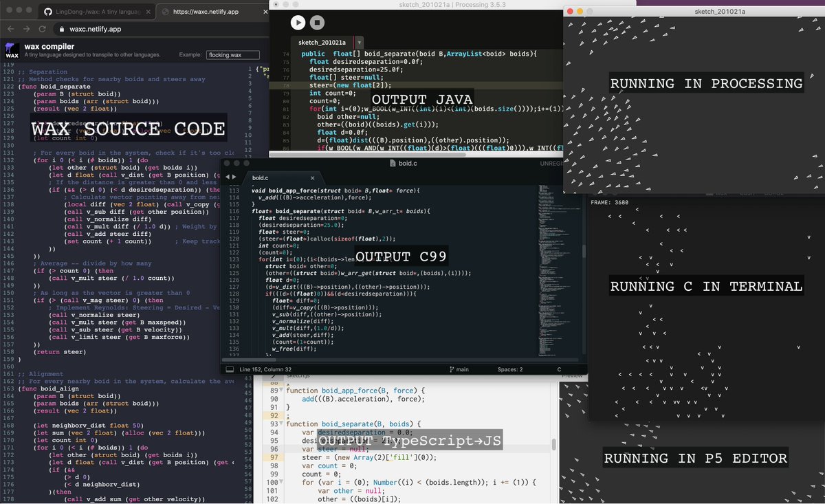The width and height of the screenshot is (825, 504).
Task: Click the wax compiler logo
Action: [x=12, y=50]
